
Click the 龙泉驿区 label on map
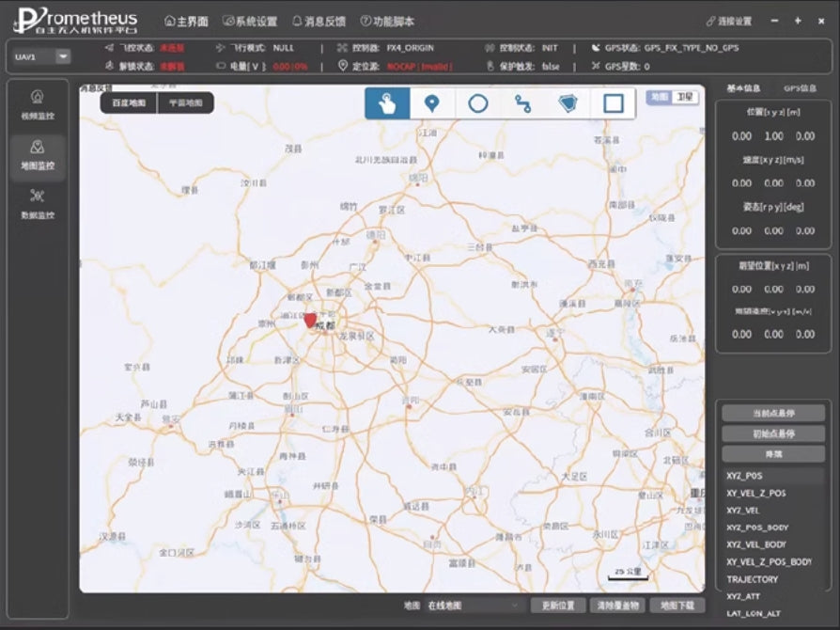click(x=356, y=337)
